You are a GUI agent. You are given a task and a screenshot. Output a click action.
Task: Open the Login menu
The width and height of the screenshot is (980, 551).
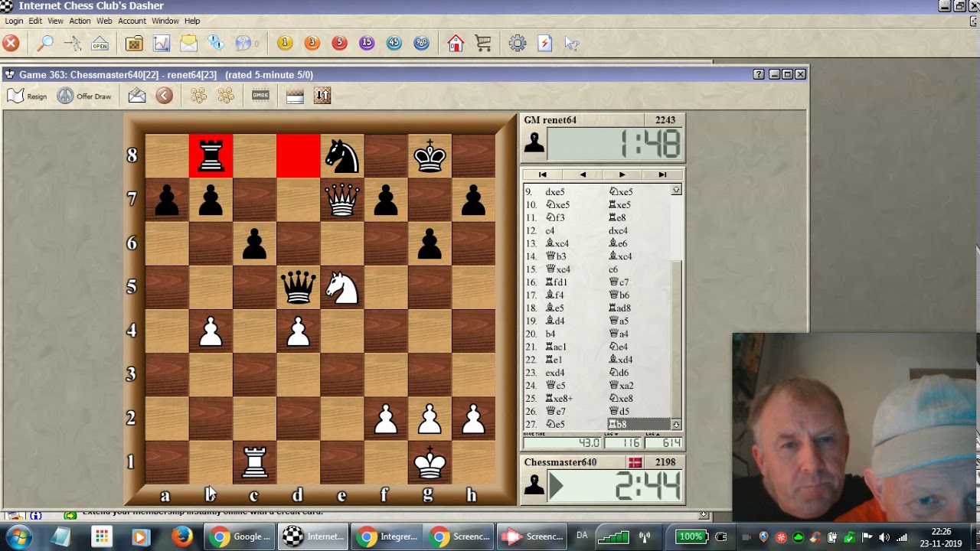(14, 21)
